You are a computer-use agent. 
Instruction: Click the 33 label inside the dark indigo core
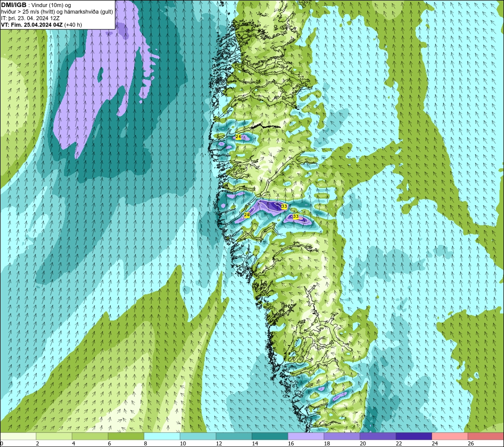[x=284, y=206]
